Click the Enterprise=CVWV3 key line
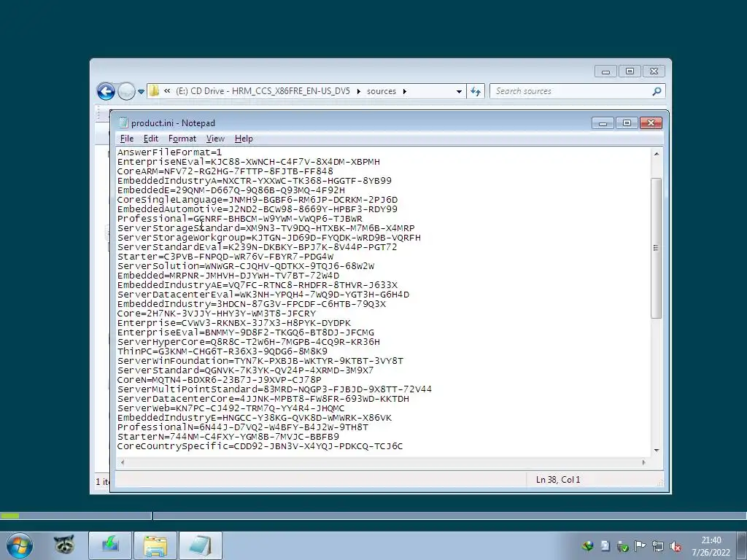747x560 pixels. tap(234, 323)
